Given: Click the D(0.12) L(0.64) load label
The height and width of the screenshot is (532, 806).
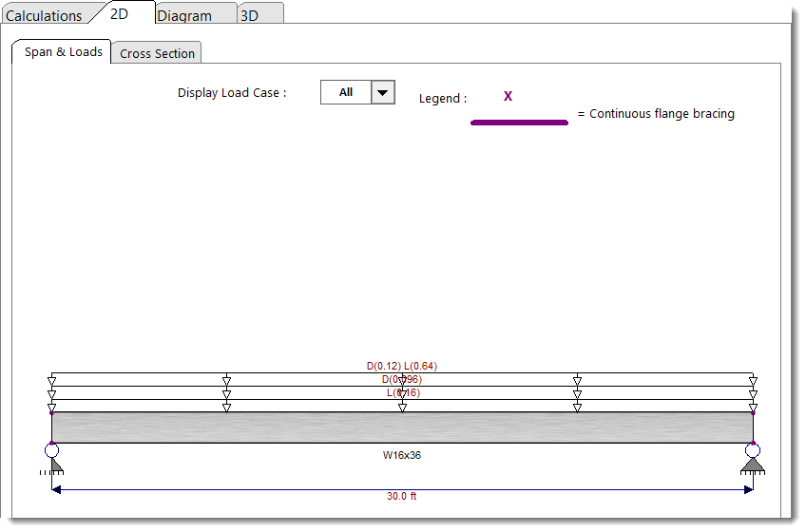Looking at the screenshot, I should 402,366.
